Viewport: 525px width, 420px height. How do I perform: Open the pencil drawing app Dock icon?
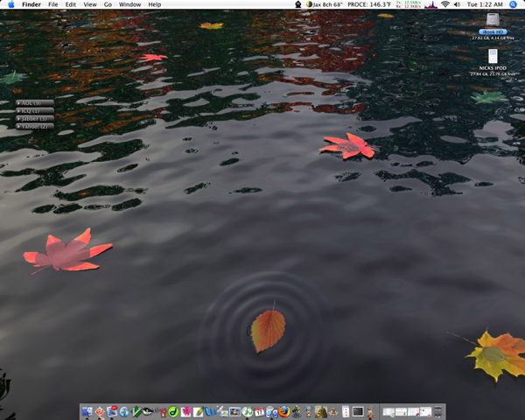(x=199, y=411)
